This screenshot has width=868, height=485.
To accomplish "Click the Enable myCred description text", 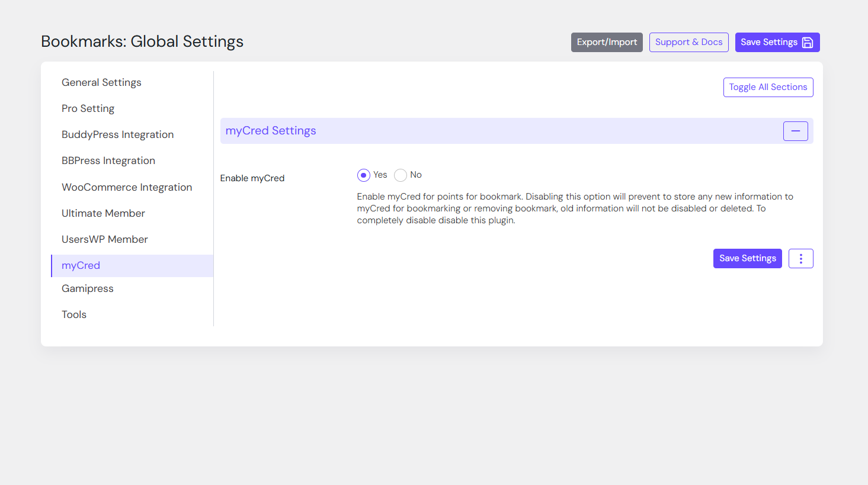I will (x=575, y=208).
